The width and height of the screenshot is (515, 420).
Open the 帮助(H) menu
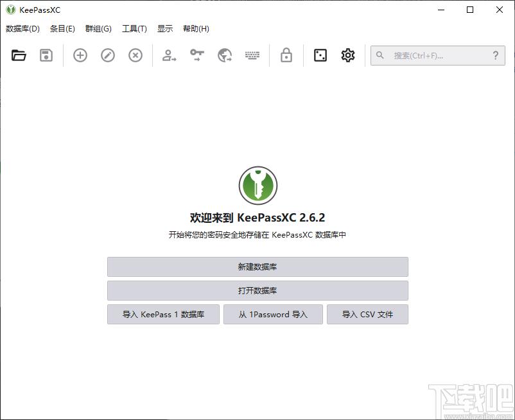tap(196, 29)
